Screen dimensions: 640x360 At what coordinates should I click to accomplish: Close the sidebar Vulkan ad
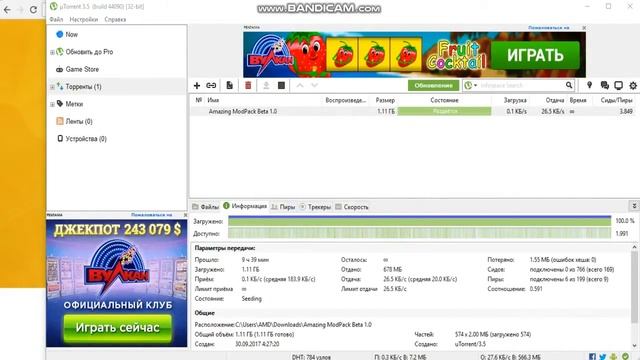coord(185,214)
